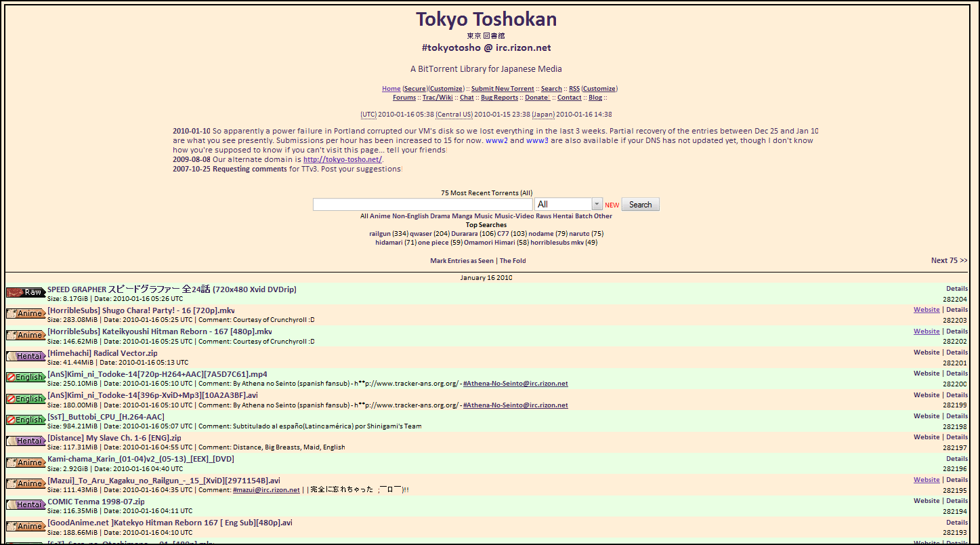
Task: Focus the torrent search text field
Action: tap(423, 204)
